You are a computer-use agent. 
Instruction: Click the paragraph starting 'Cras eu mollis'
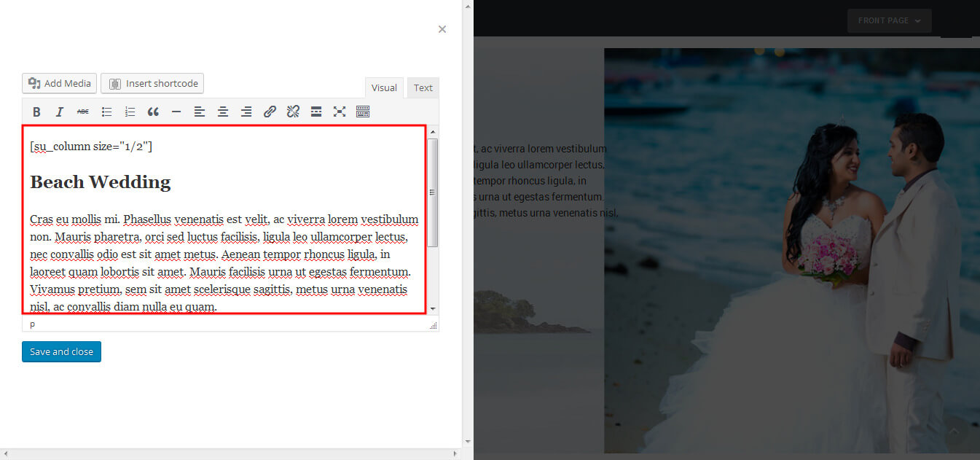224,262
